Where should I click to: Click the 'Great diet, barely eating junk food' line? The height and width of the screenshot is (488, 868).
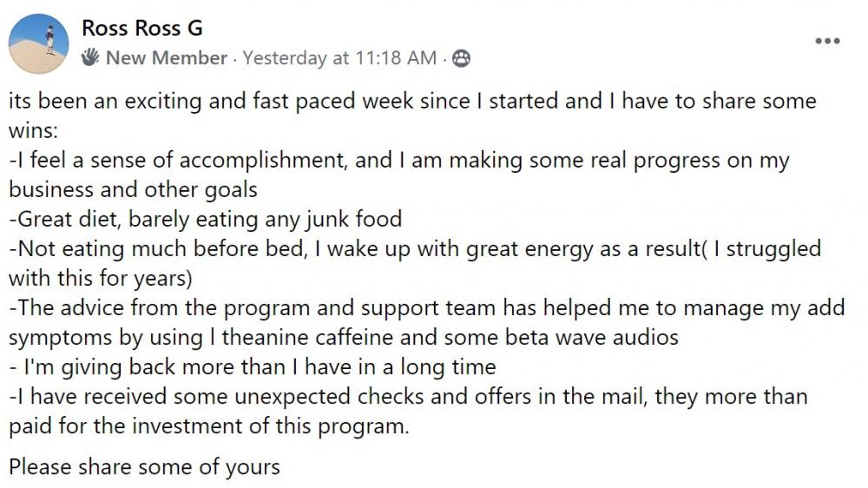206,220
